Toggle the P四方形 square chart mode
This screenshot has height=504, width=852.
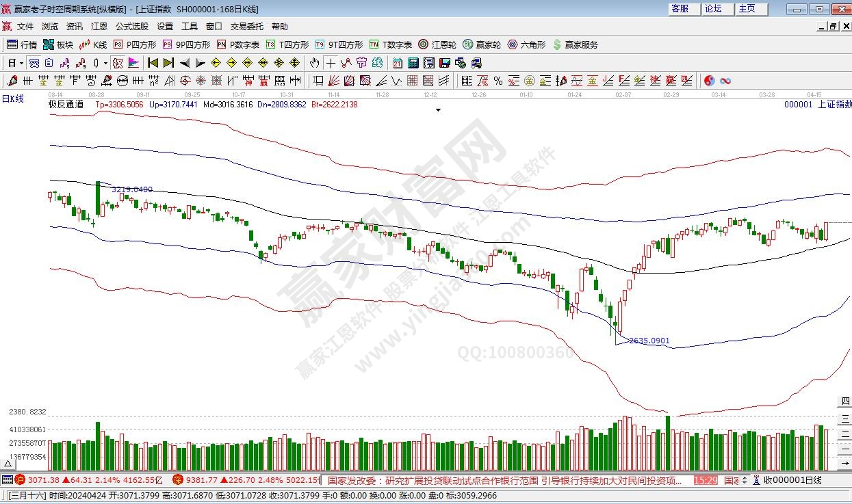point(135,44)
